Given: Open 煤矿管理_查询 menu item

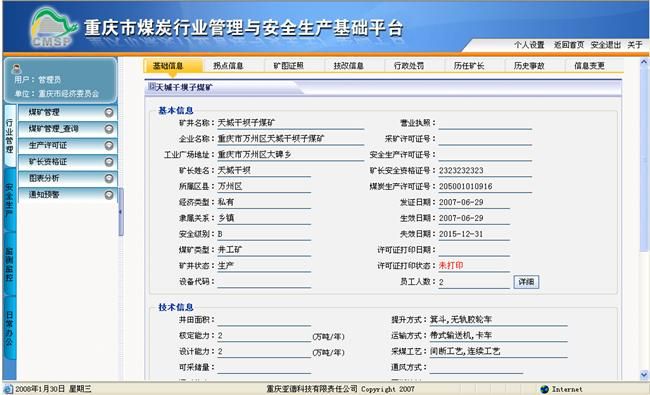Looking at the screenshot, I should tap(67, 129).
